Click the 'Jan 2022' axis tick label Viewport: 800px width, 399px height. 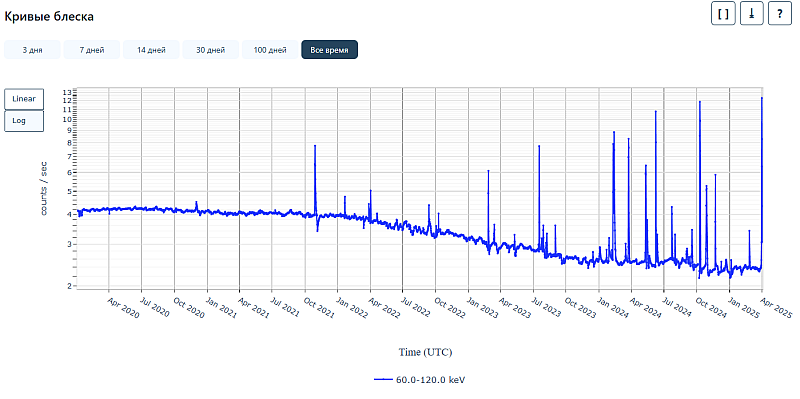click(x=352, y=308)
